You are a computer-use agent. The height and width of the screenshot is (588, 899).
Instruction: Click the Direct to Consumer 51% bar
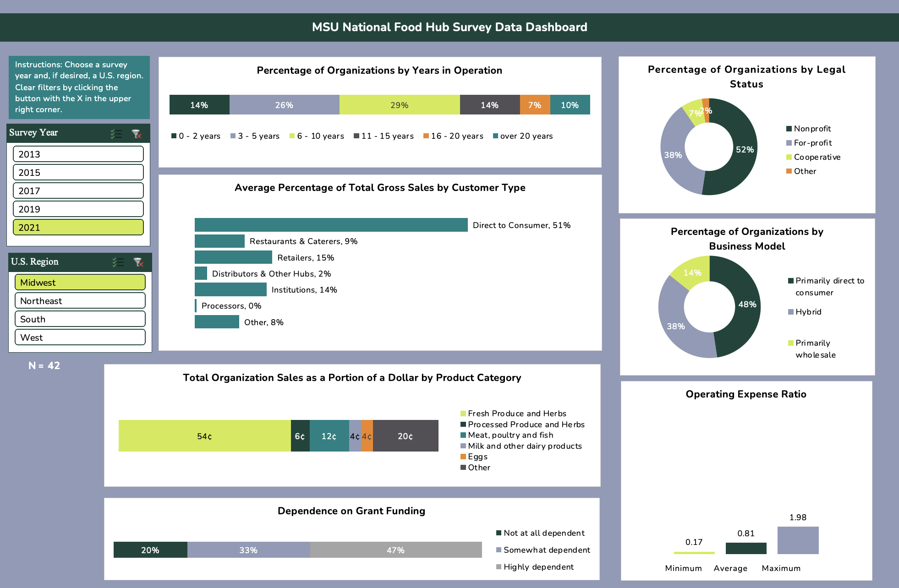tap(330, 225)
